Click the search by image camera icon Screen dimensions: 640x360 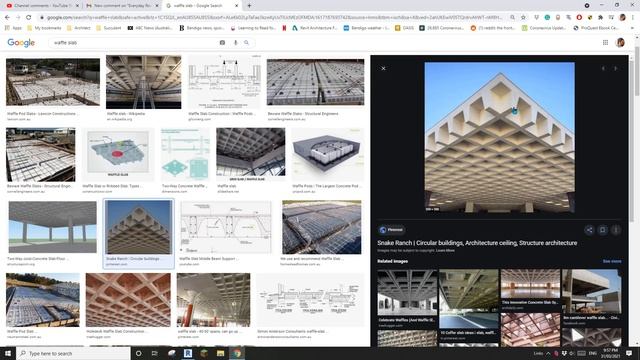point(222,42)
